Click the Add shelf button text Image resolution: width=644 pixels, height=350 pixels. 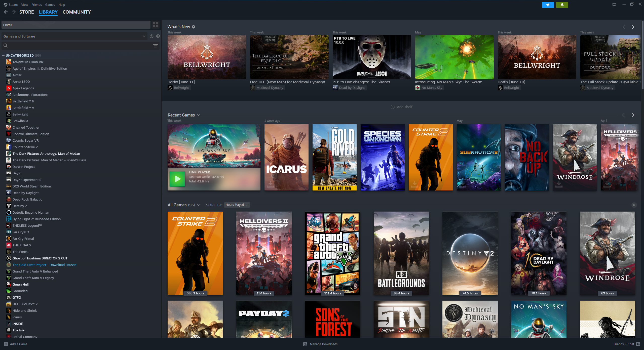point(404,107)
